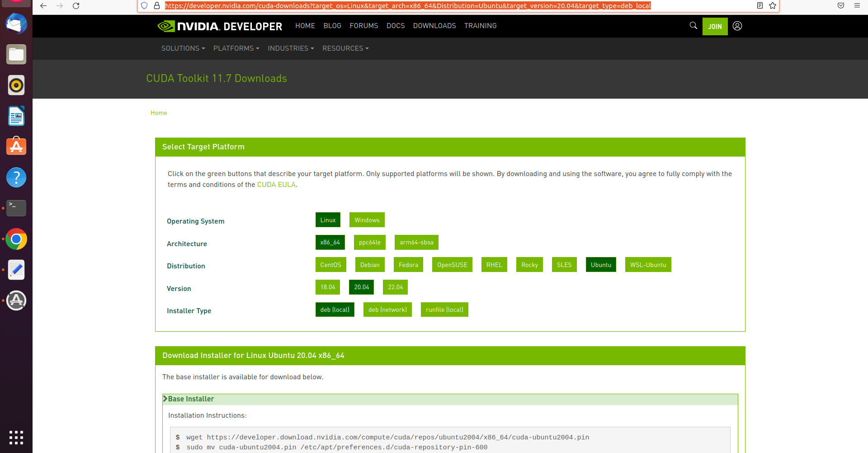
Task: Open the FORUMS nav item
Action: (x=364, y=26)
